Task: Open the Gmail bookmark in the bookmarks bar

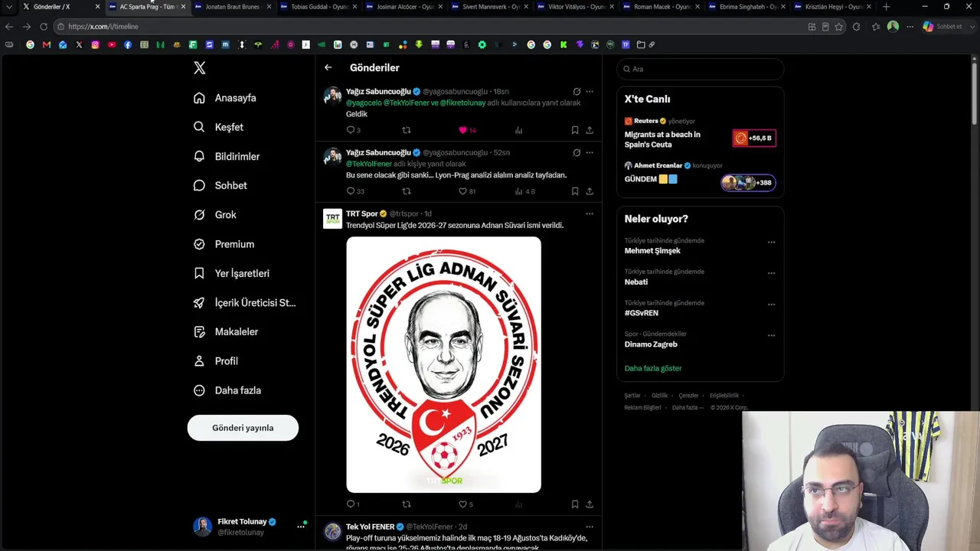Action: tap(47, 44)
